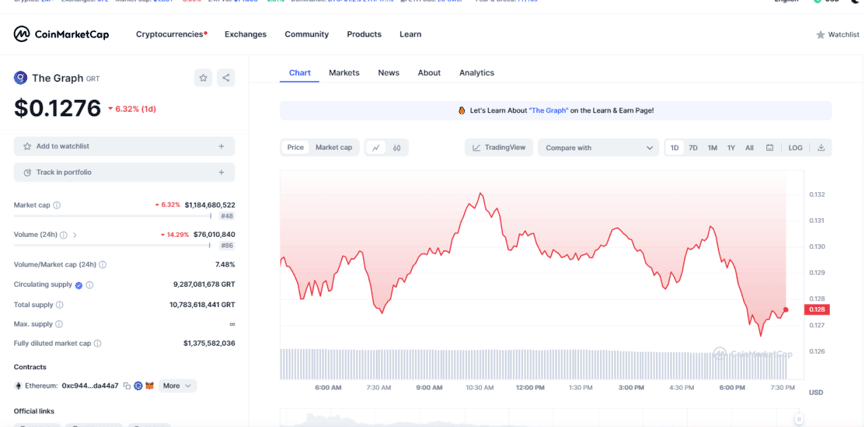The width and height of the screenshot is (864, 427).
Task: Switch to the candlestick chart icon
Action: pyautogui.click(x=397, y=148)
